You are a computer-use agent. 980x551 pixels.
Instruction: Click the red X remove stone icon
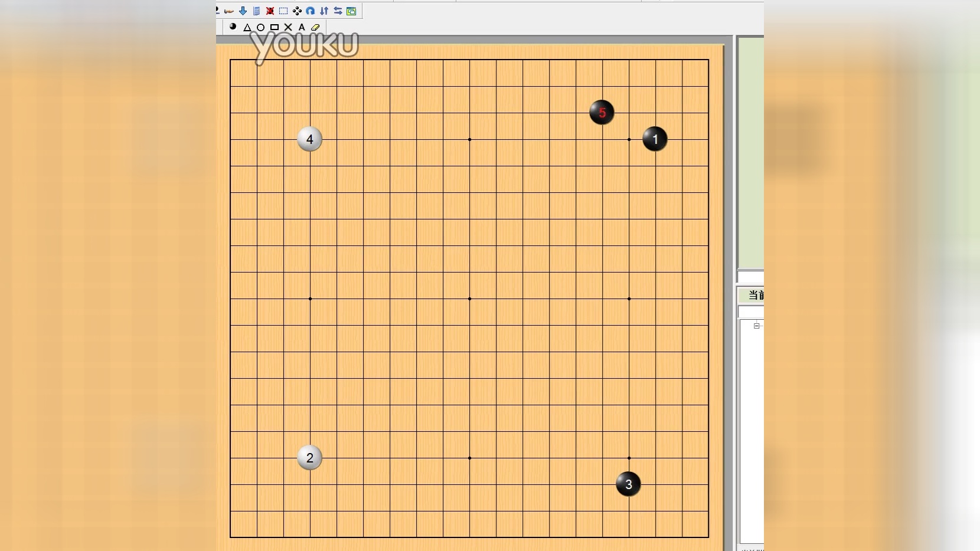pos(270,11)
